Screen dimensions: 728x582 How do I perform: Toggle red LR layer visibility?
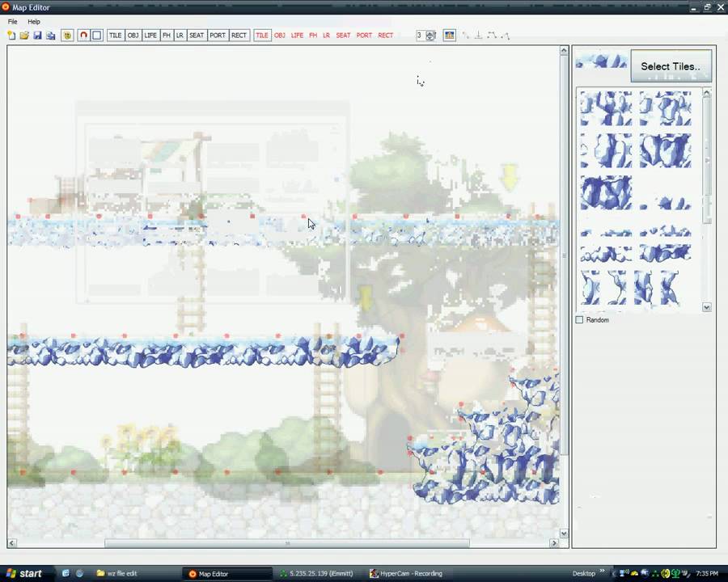pos(327,36)
